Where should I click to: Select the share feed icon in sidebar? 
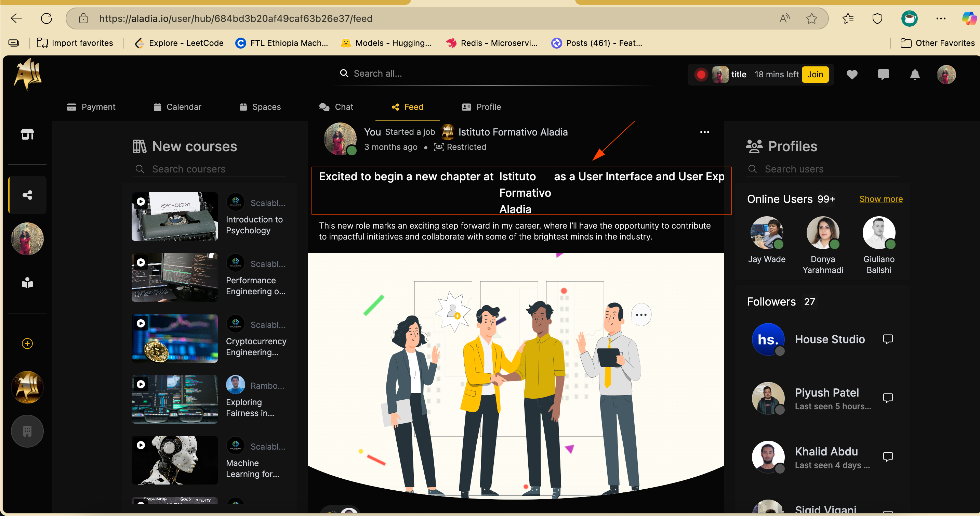coord(27,195)
